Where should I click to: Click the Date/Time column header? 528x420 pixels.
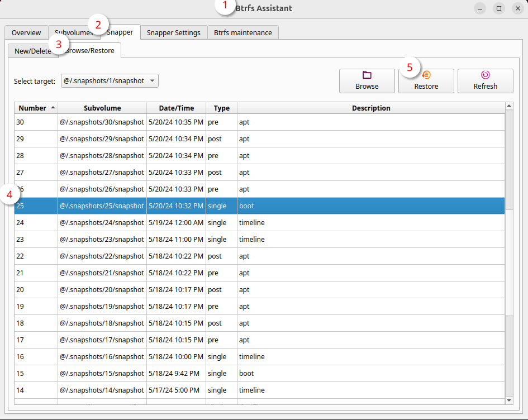(176, 108)
